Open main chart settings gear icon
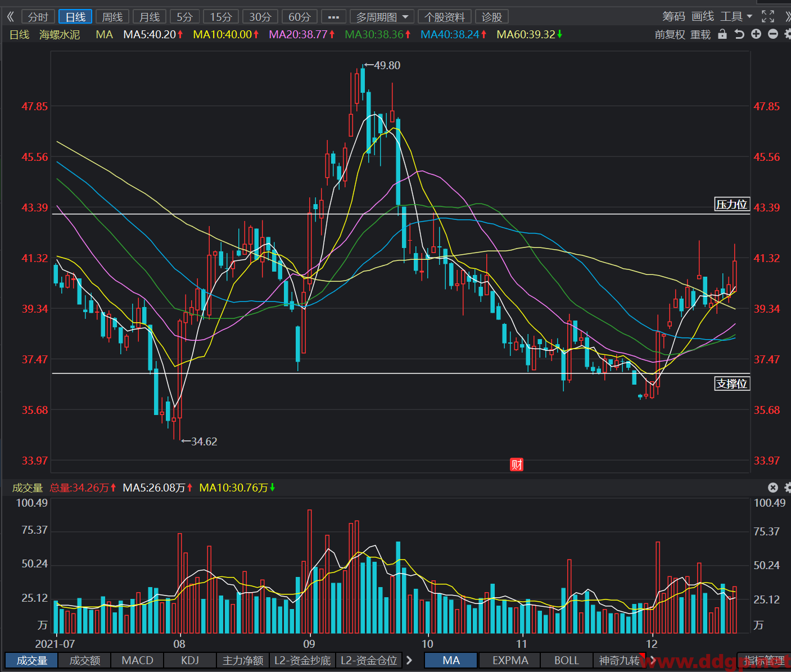 point(788,34)
